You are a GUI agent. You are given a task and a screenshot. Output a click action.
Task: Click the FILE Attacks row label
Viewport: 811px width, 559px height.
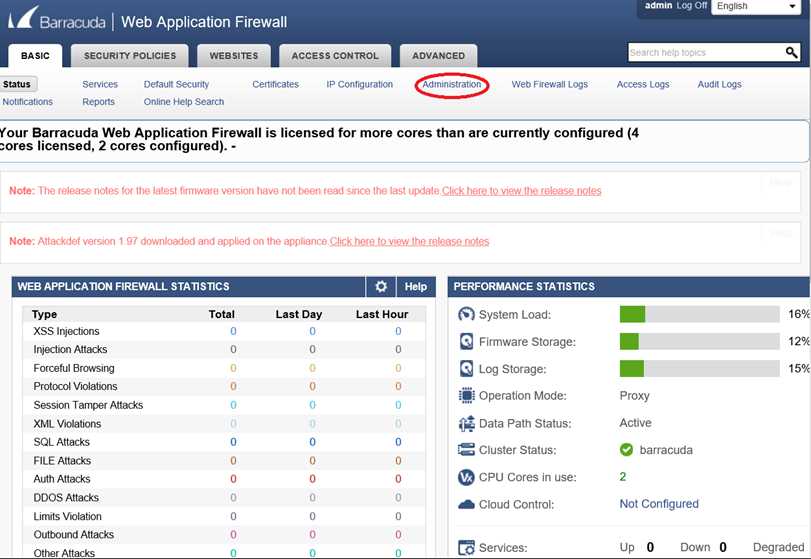pos(62,461)
